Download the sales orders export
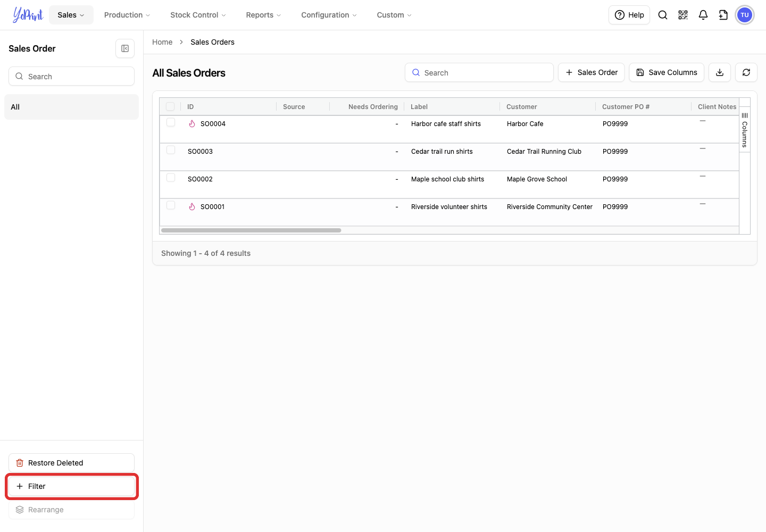Screen dimensions: 766x532 click(x=720, y=72)
